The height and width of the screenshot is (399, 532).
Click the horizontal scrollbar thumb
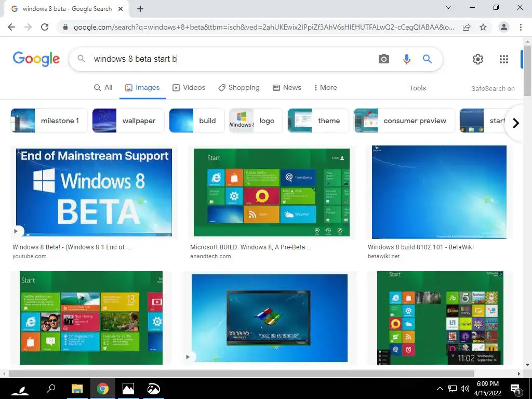(241, 374)
